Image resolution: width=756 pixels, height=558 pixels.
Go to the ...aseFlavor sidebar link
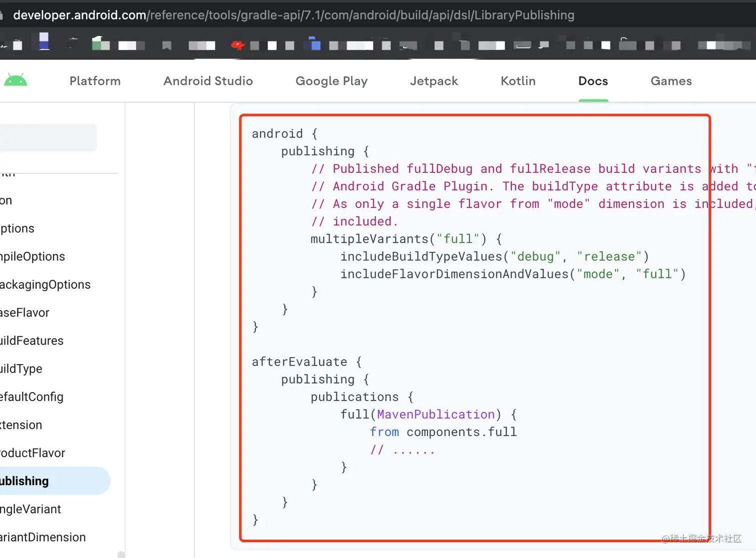(x=24, y=313)
